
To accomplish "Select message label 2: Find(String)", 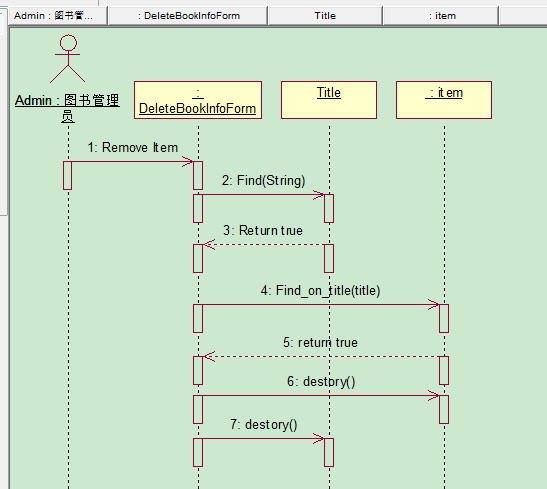I will click(x=263, y=181).
